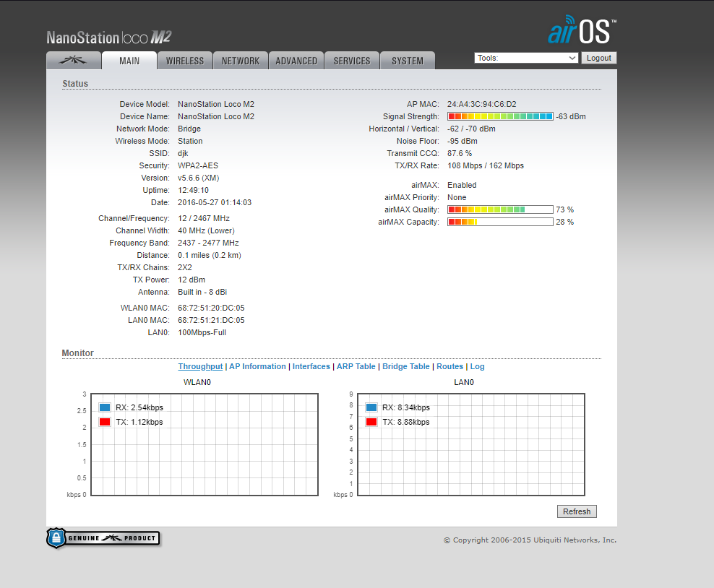The width and height of the screenshot is (714, 588).
Task: Click the LAN0 speed 100Mbps-Full
Action: tap(202, 333)
